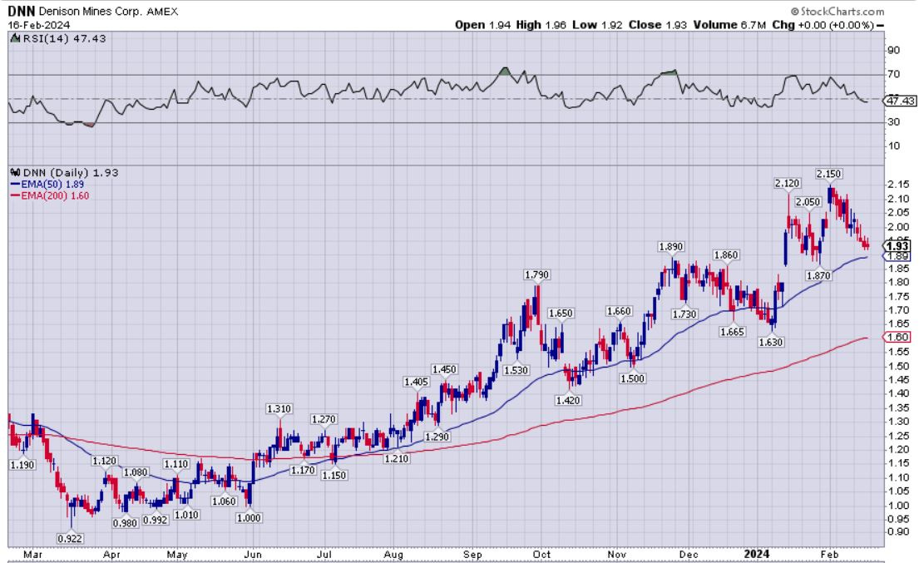Click the 1.190 price label in March

[x=22, y=465]
